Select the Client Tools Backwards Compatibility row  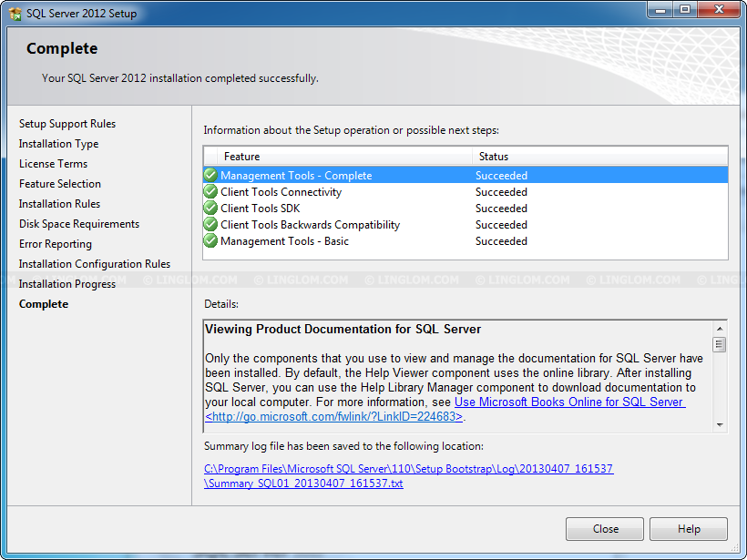coord(466,225)
